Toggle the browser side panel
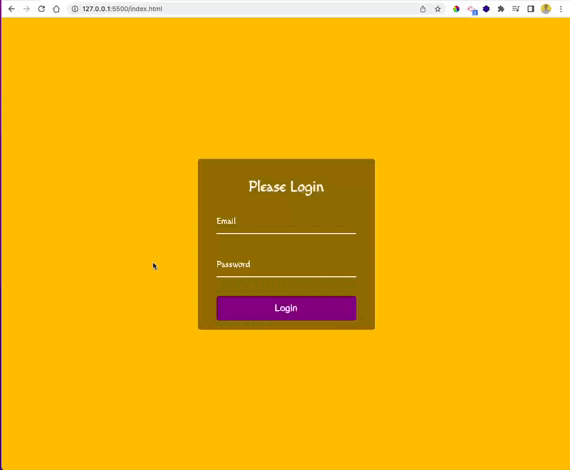Viewport: 570px width, 470px height. click(531, 9)
